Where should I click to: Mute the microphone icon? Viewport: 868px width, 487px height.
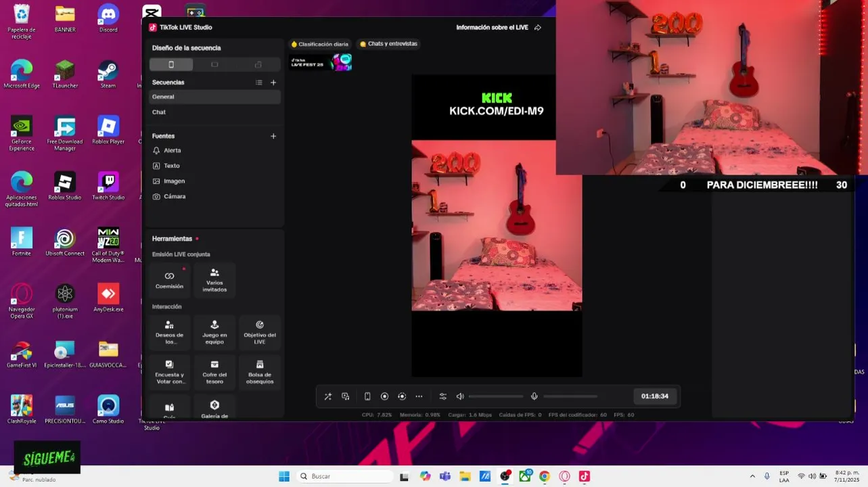pyautogui.click(x=534, y=396)
